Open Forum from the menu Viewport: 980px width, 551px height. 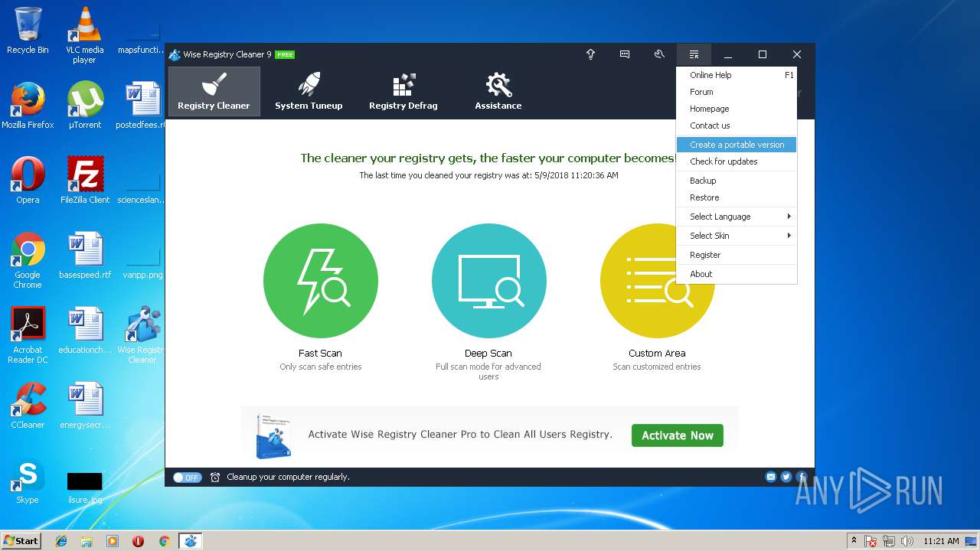click(x=737, y=92)
